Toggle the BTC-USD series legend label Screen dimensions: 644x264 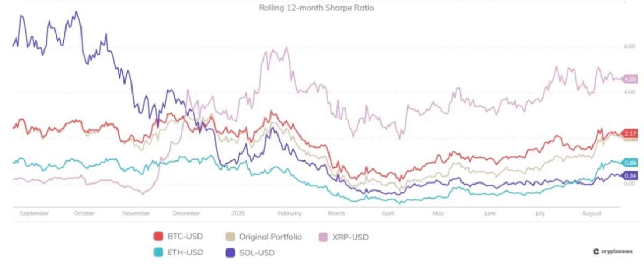[x=185, y=237]
